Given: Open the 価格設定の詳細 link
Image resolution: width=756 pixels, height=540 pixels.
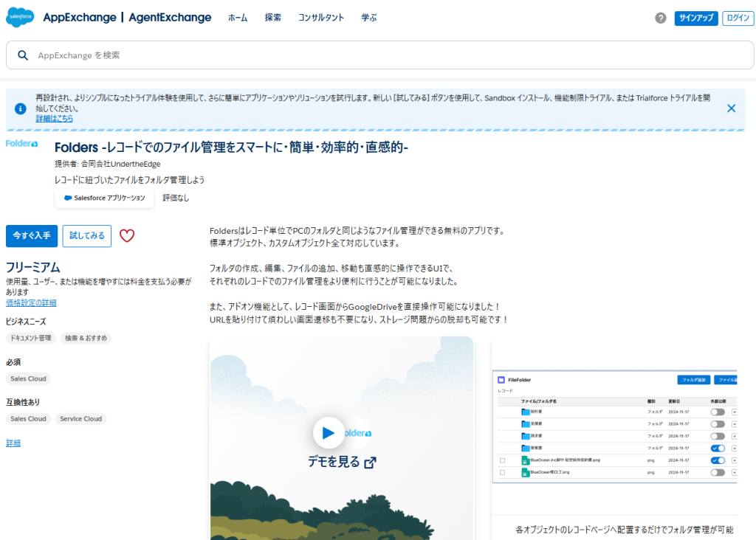Looking at the screenshot, I should pos(31,303).
